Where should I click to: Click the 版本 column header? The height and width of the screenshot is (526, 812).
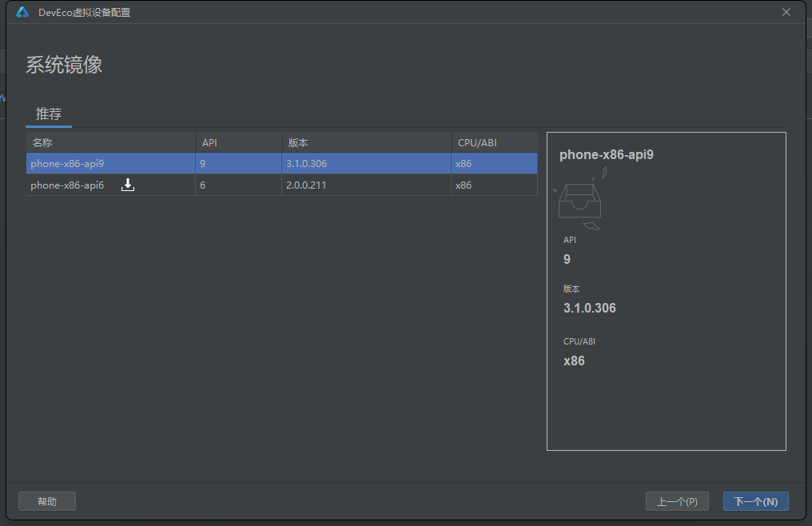click(298, 142)
